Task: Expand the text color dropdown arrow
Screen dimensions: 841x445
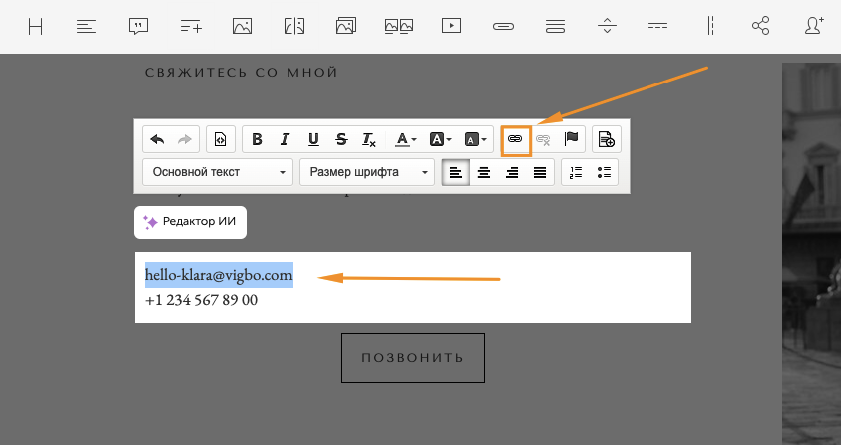Action: click(x=414, y=140)
